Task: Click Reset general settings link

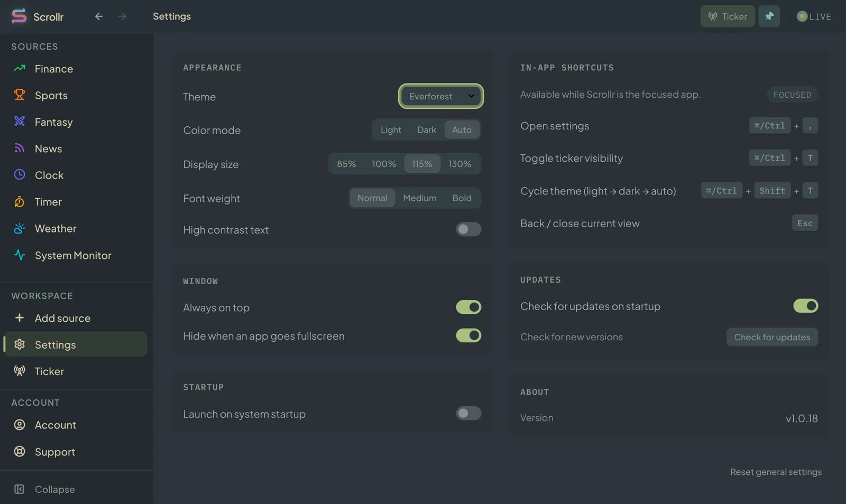Action: tap(776, 472)
